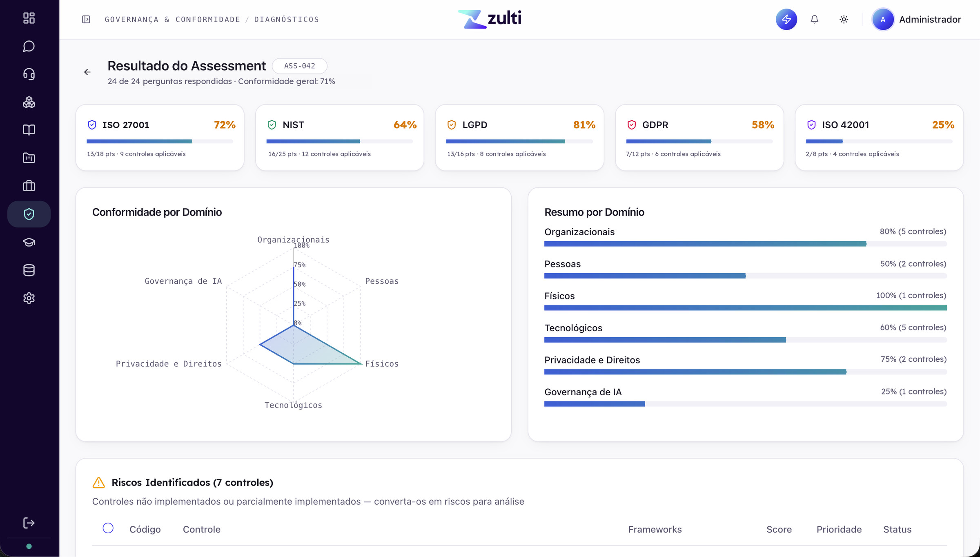Open the LGPD framework card
The width and height of the screenshot is (980, 557).
(519, 138)
